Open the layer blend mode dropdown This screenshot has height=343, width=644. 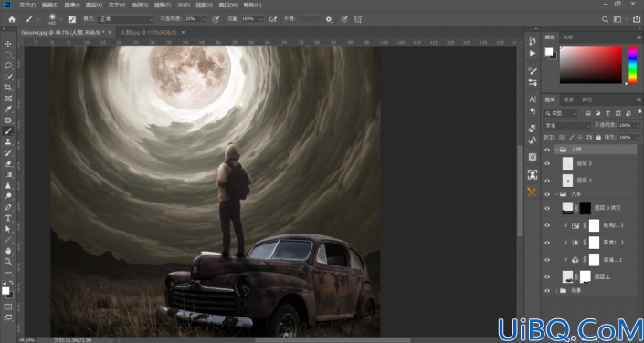point(566,126)
